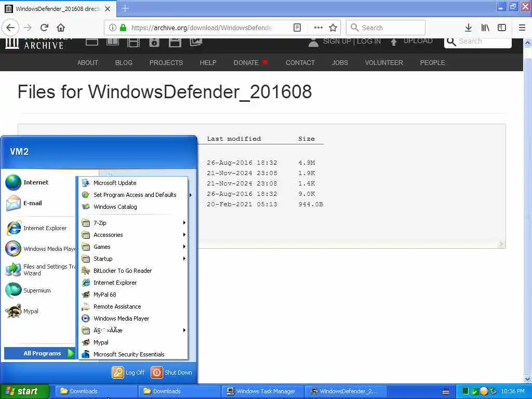Viewport: 532px width, 399px height.
Task: Go back with the browser back arrow
Action: click(10, 28)
